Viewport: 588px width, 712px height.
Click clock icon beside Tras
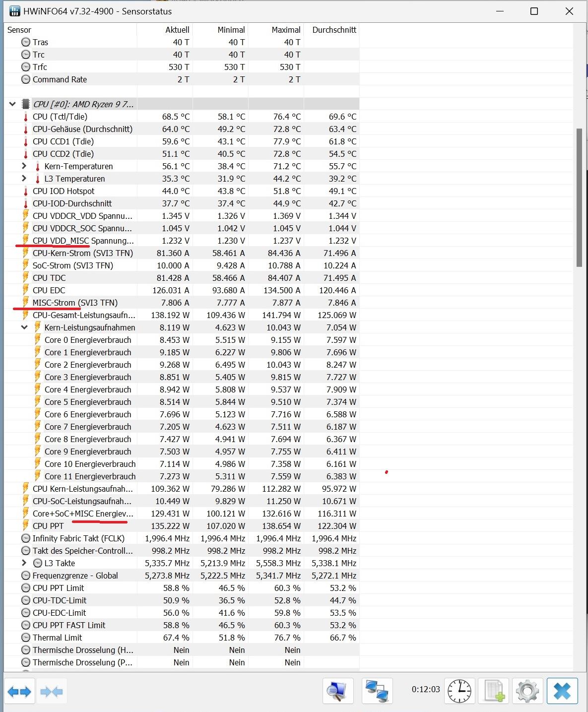[x=26, y=42]
